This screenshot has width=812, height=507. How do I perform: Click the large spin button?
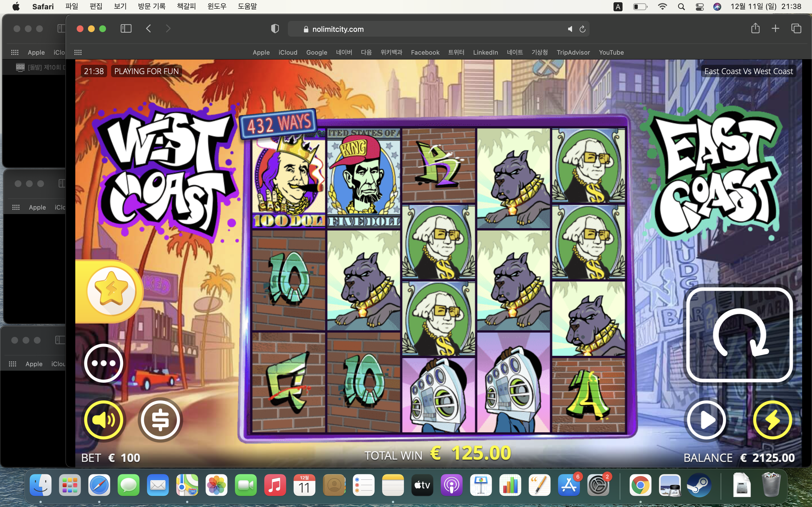point(739,334)
